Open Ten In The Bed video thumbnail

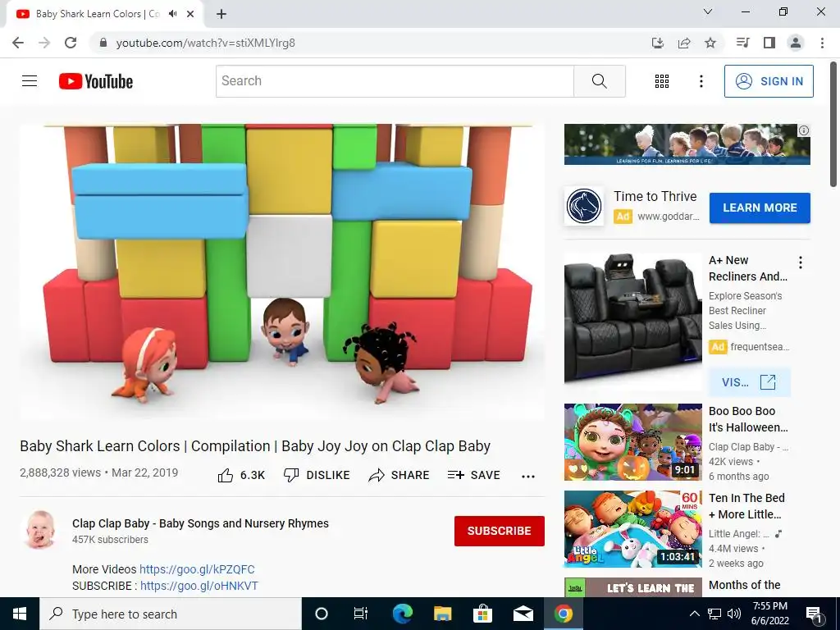(632, 529)
